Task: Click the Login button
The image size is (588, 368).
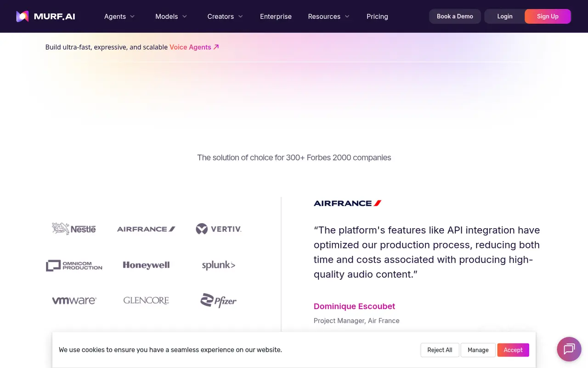Action: [x=504, y=16]
